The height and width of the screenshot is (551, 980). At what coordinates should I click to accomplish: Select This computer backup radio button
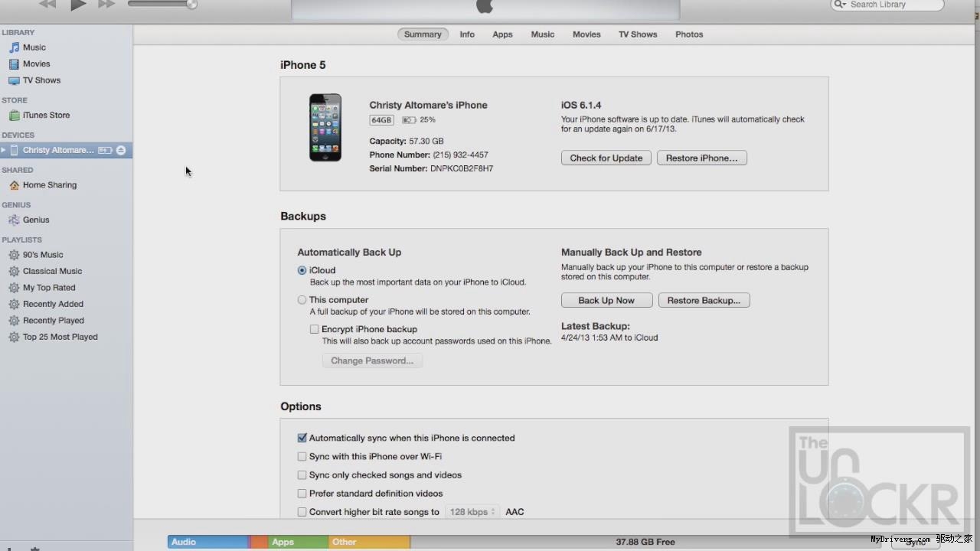302,300
